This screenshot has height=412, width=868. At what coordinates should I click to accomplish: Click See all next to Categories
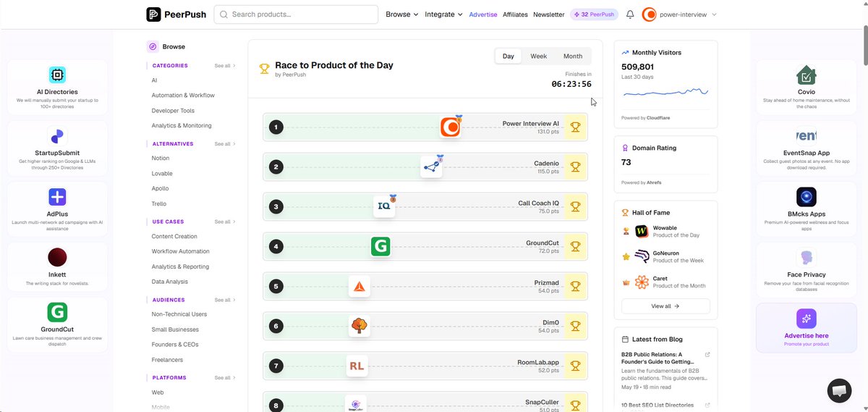225,66
